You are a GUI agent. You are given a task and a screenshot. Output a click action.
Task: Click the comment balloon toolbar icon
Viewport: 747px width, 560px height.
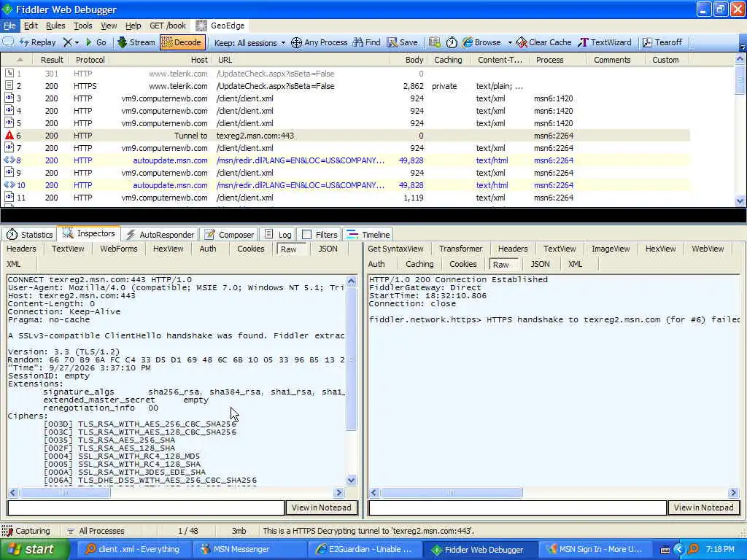8,42
